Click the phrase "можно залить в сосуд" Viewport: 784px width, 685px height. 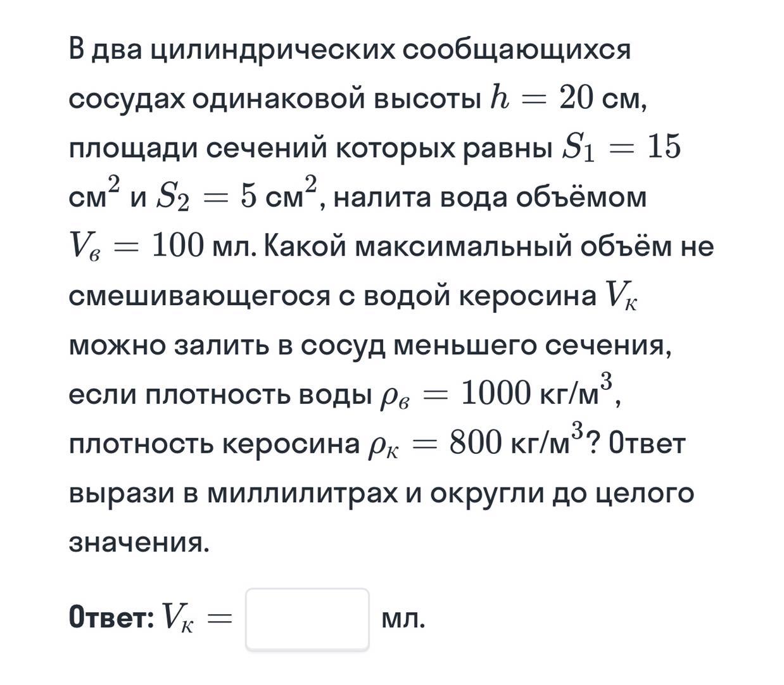coord(227,345)
